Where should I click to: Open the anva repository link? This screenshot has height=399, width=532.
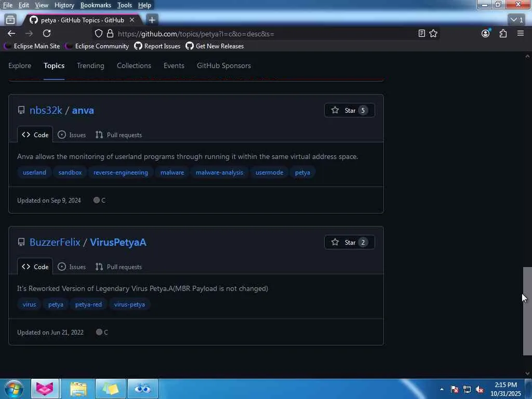(83, 110)
